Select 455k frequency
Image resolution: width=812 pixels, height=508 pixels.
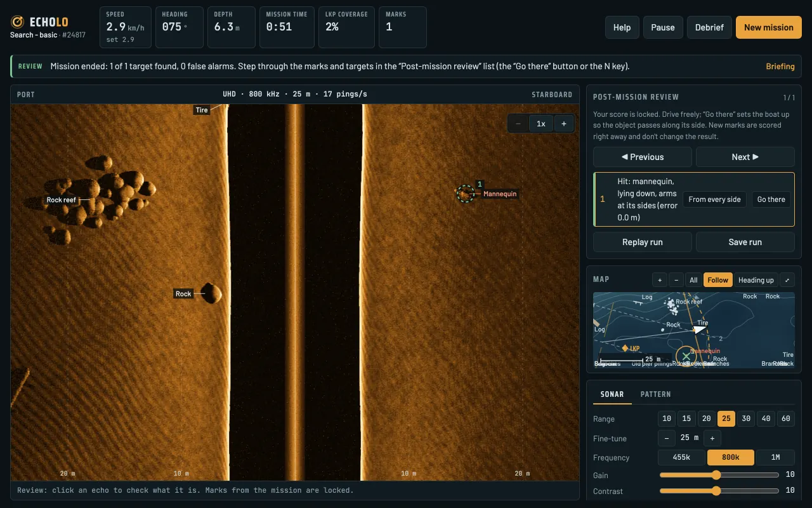681,458
